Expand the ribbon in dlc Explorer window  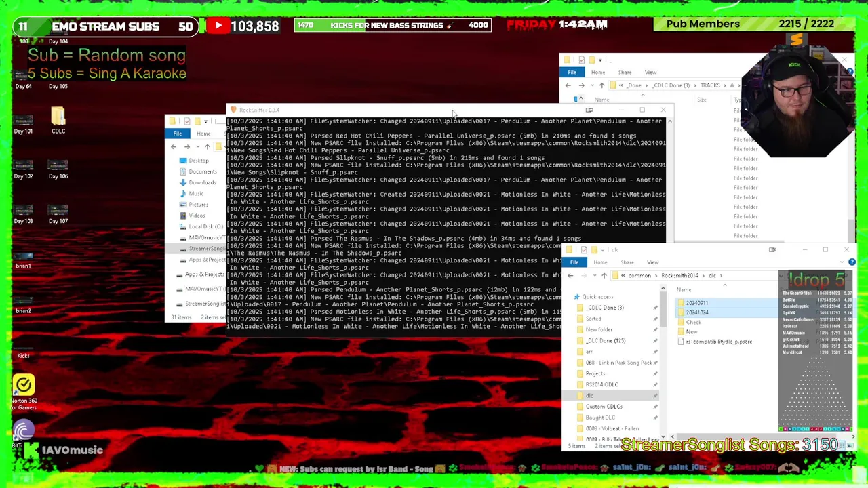(844, 262)
